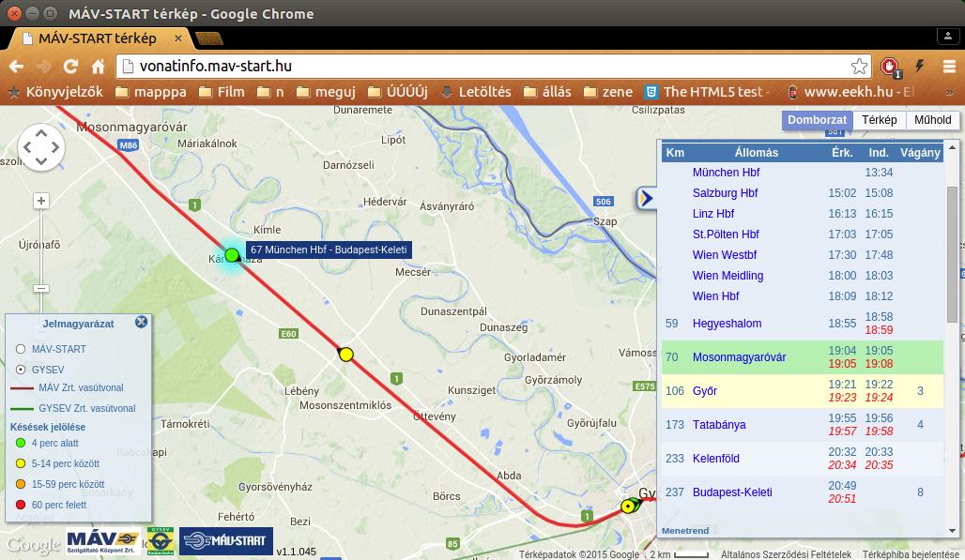965x560 pixels.
Task: Click the GYSEV logo
Action: (160, 541)
